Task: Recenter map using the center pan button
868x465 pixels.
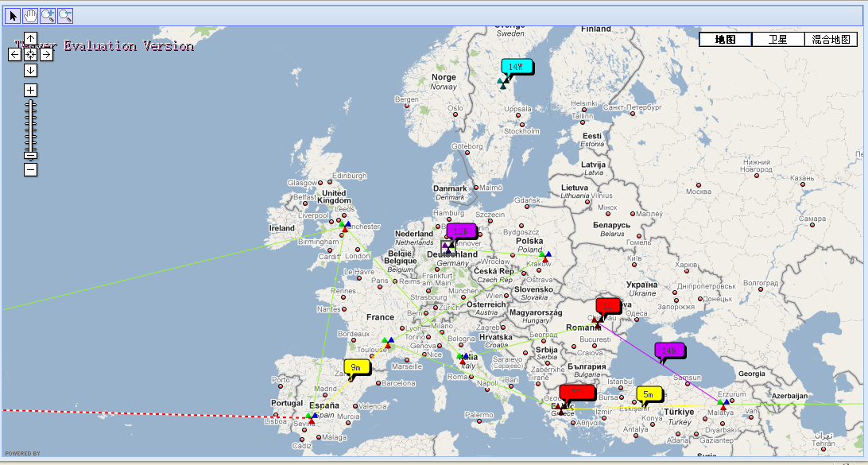Action: pos(30,54)
